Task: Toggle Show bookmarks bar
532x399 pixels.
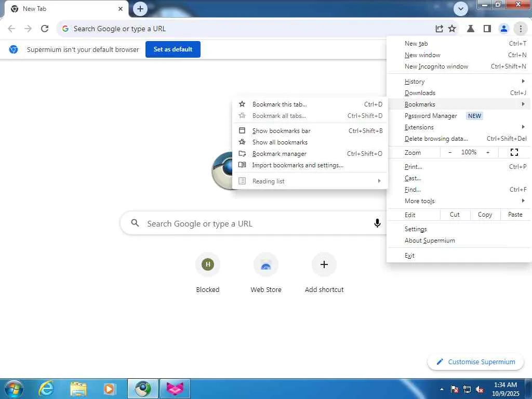Action: click(310, 130)
